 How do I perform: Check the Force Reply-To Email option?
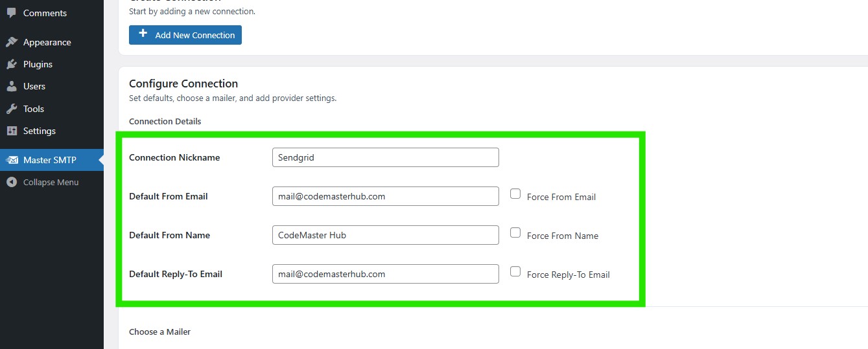tap(515, 271)
